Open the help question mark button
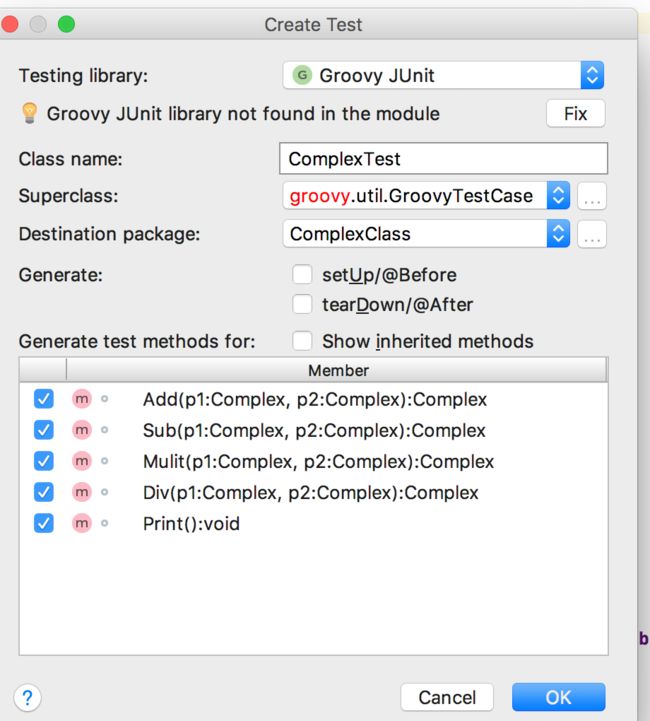 coord(28,698)
